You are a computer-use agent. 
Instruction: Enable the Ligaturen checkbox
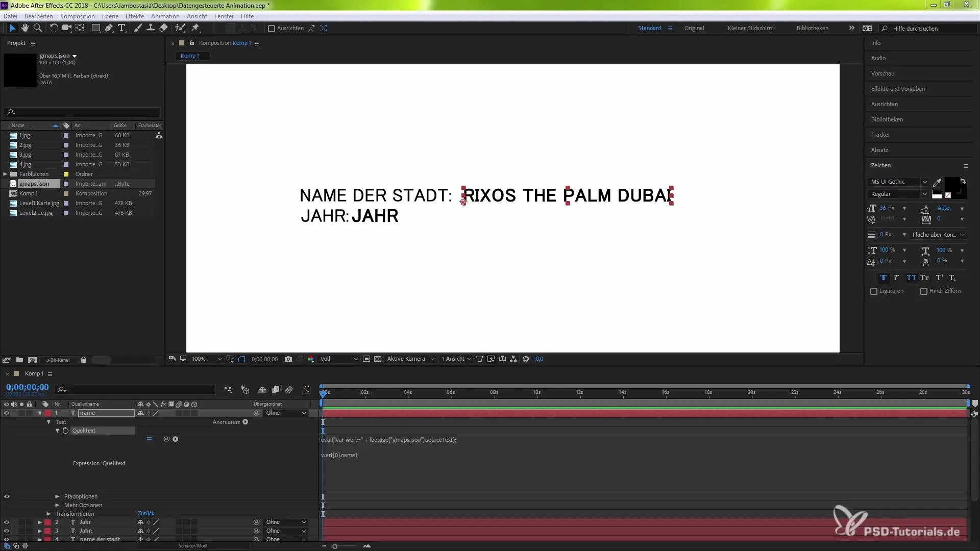tap(874, 291)
